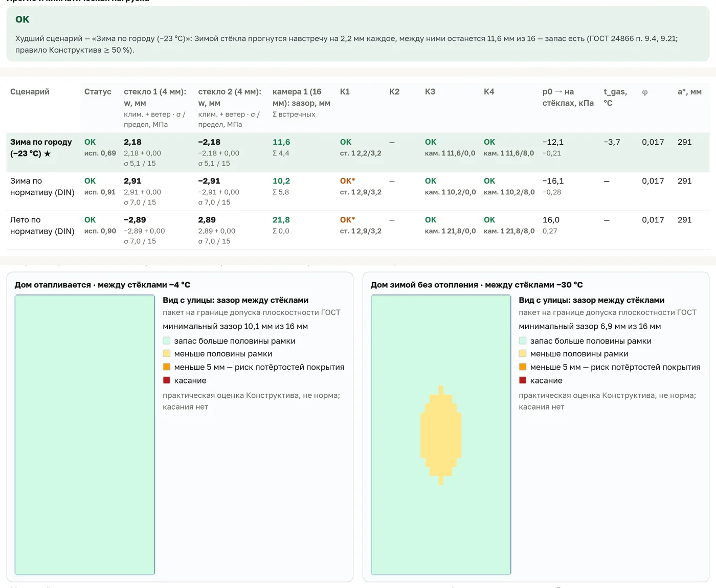
Task: Click the gap value «10,2» in the camera column
Action: tap(281, 180)
